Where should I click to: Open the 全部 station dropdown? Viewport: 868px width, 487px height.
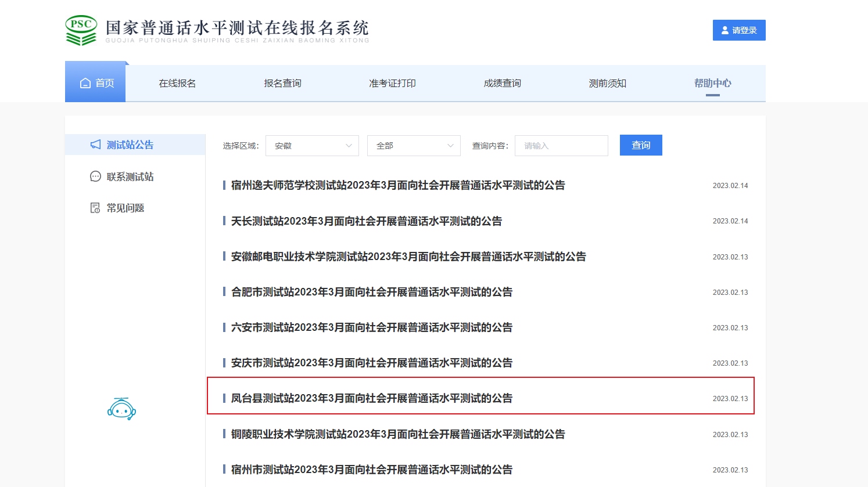coord(414,146)
